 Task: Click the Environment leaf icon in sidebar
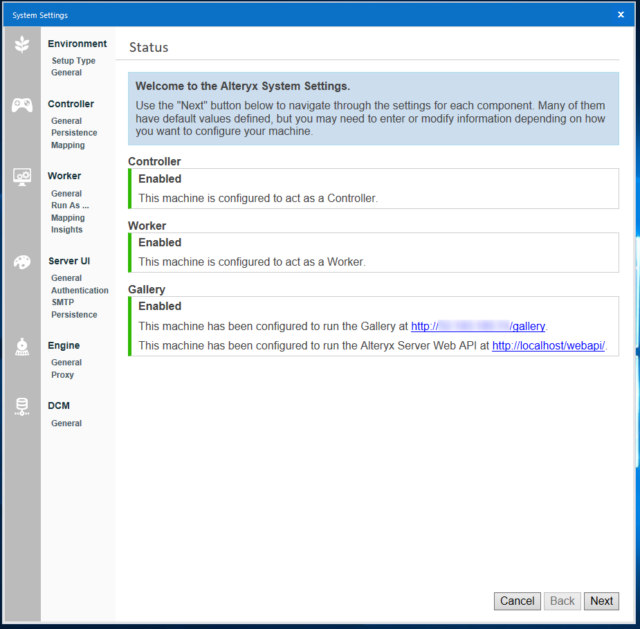pos(22,44)
